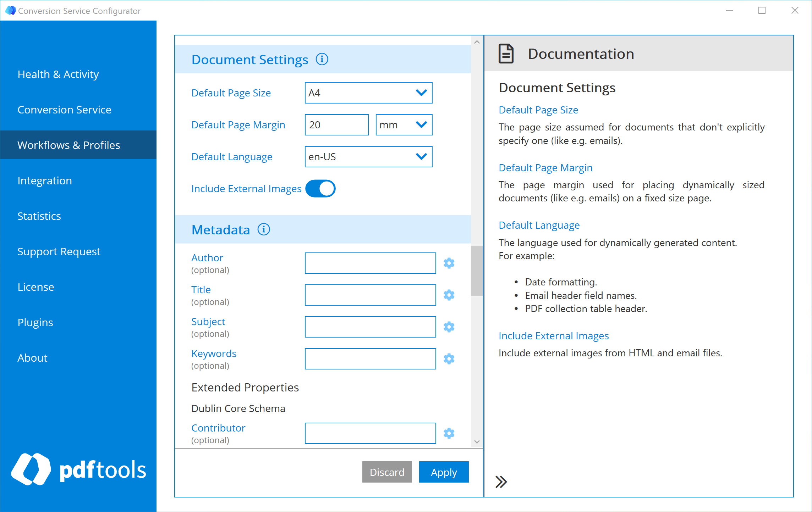Collapse the Documentation panel with double-chevron
This screenshot has height=512, width=812.
click(501, 482)
